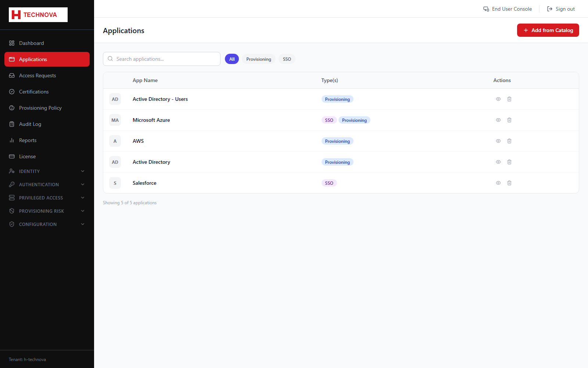Open the AWS application name
The height and width of the screenshot is (368, 588).
coord(138,141)
